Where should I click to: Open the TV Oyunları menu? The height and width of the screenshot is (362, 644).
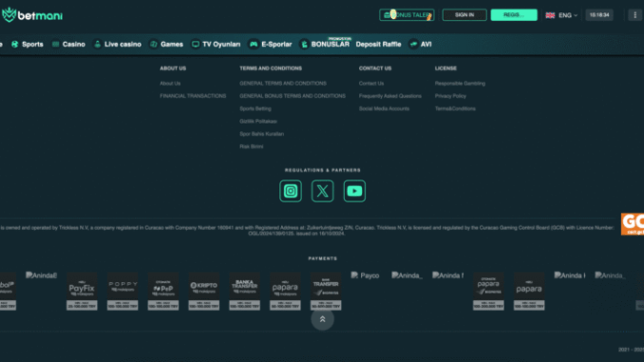tap(216, 45)
